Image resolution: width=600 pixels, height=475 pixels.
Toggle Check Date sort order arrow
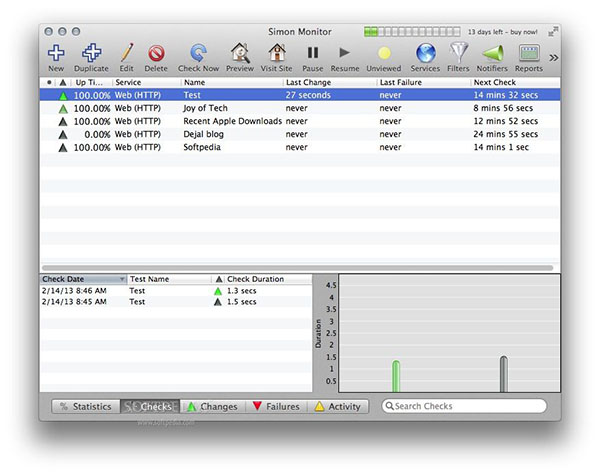point(122,279)
